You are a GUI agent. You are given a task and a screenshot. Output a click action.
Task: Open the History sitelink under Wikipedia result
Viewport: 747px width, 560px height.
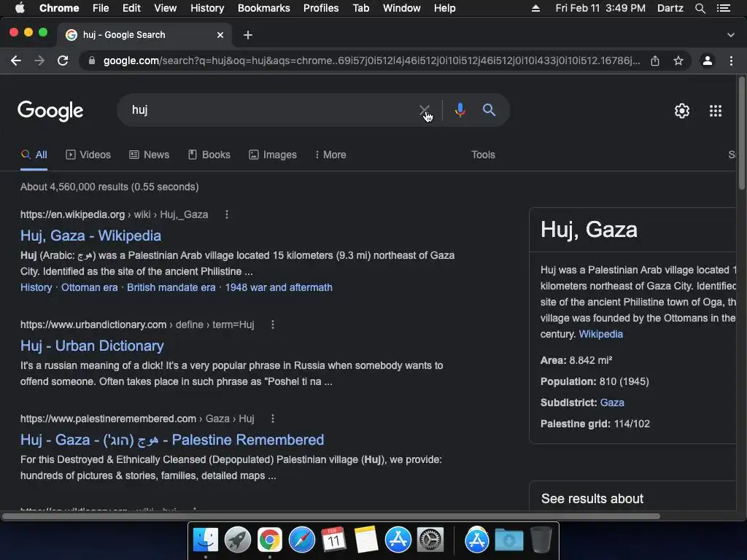[36, 287]
